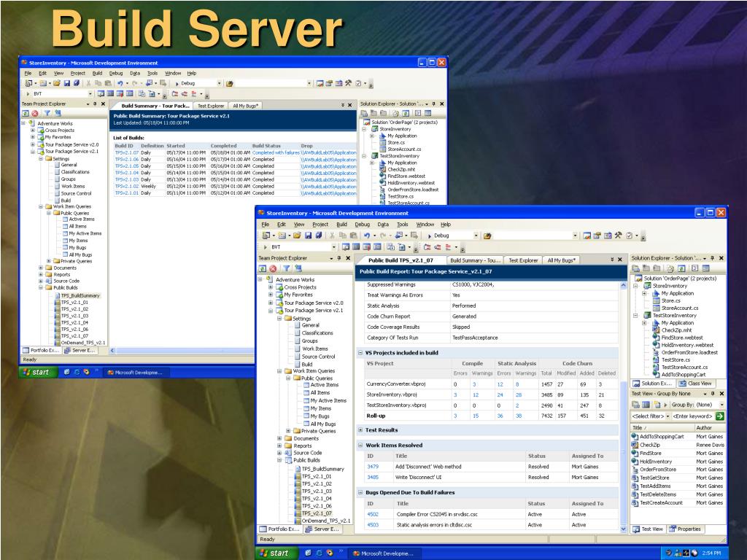Image resolution: width=747 pixels, height=560 pixels.
Task: Click the Filter funnel icon in front Team Project Explorer
Action: tap(286, 268)
